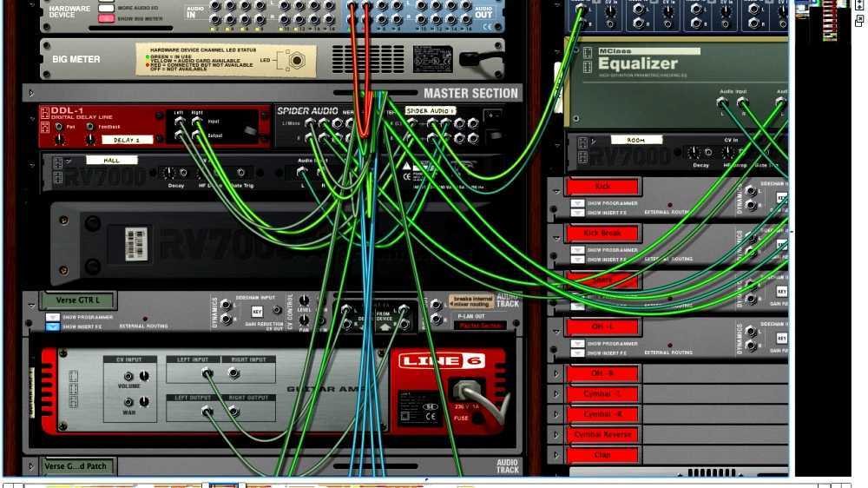Toggle the Show Big Meter button
Screen dimensions: 868x488
click(x=106, y=18)
